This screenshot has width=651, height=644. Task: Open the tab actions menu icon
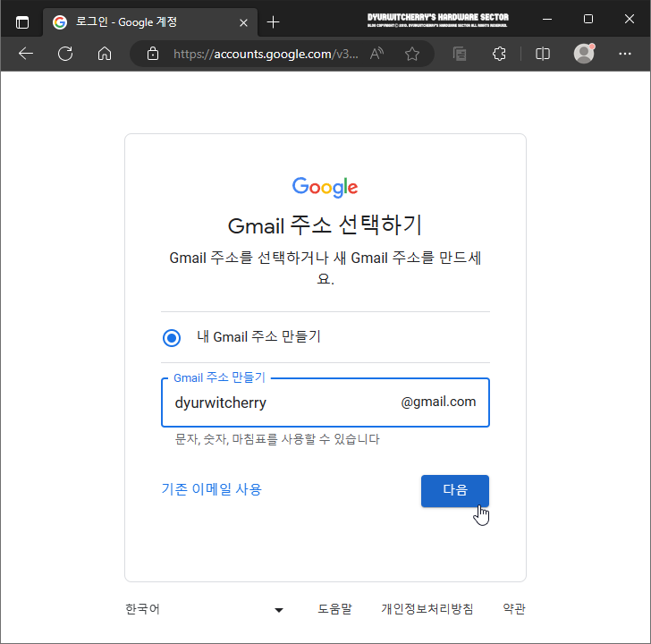pyautogui.click(x=22, y=22)
